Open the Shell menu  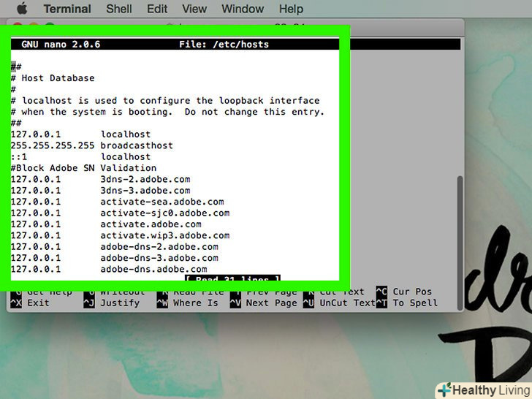[118, 9]
